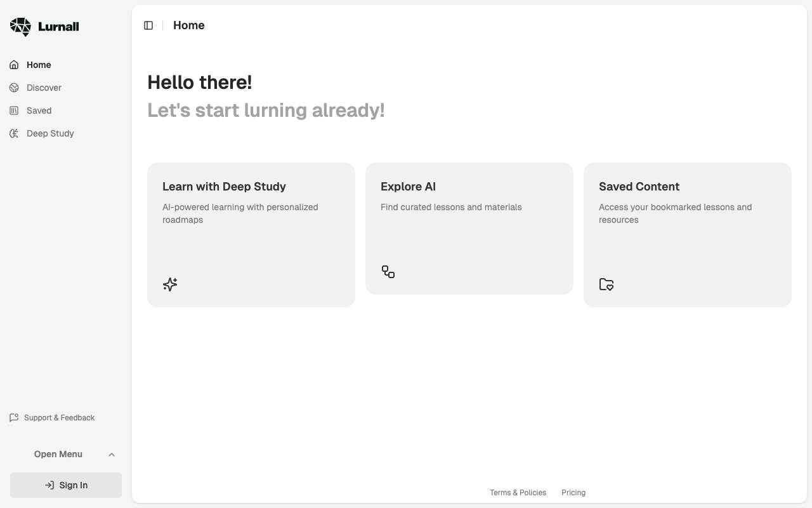The width and height of the screenshot is (812, 508).
Task: Click the Deep Study brain icon
Action: pyautogui.click(x=14, y=133)
